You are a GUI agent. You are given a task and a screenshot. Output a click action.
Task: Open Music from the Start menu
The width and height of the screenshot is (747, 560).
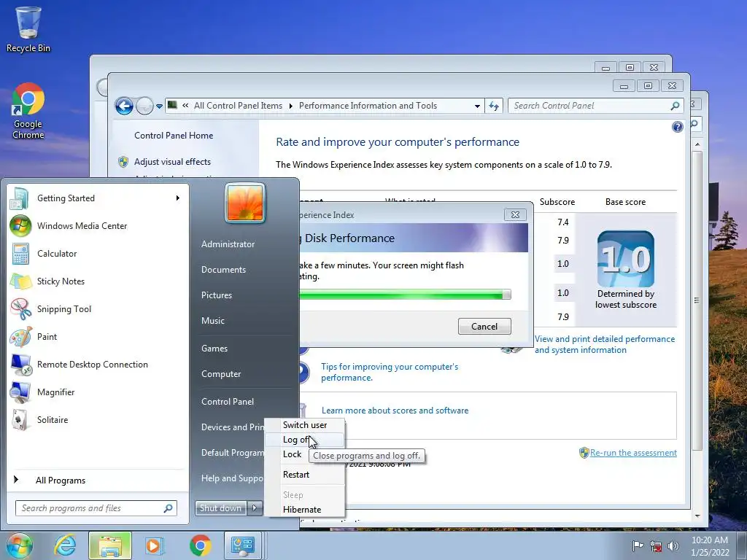212,321
